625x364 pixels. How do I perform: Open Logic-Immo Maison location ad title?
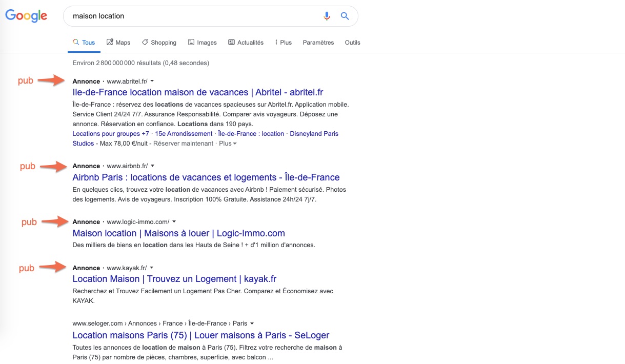[179, 233]
